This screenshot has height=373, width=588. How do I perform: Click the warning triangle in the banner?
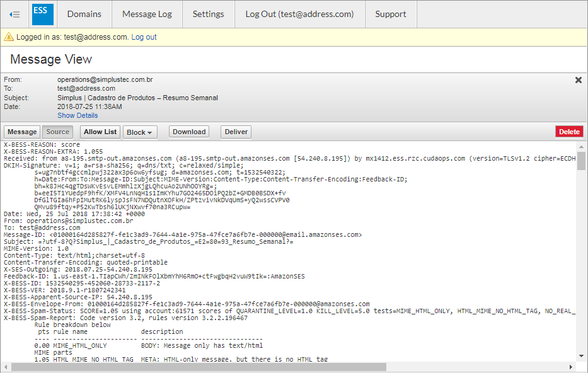pos(9,38)
